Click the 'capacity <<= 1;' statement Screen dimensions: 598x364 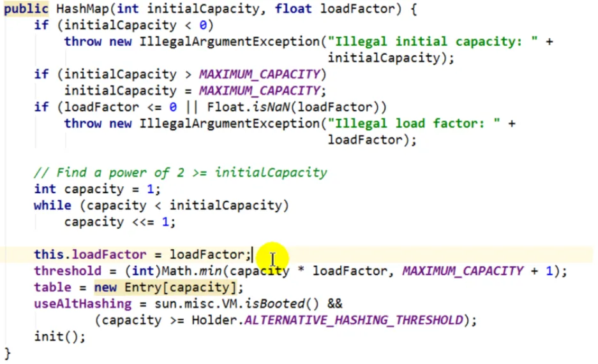120,222
